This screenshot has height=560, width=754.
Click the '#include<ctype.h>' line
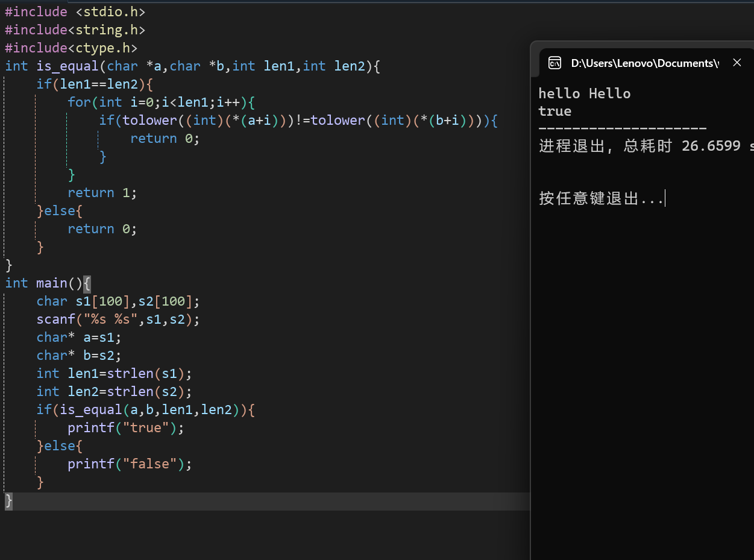(71, 48)
